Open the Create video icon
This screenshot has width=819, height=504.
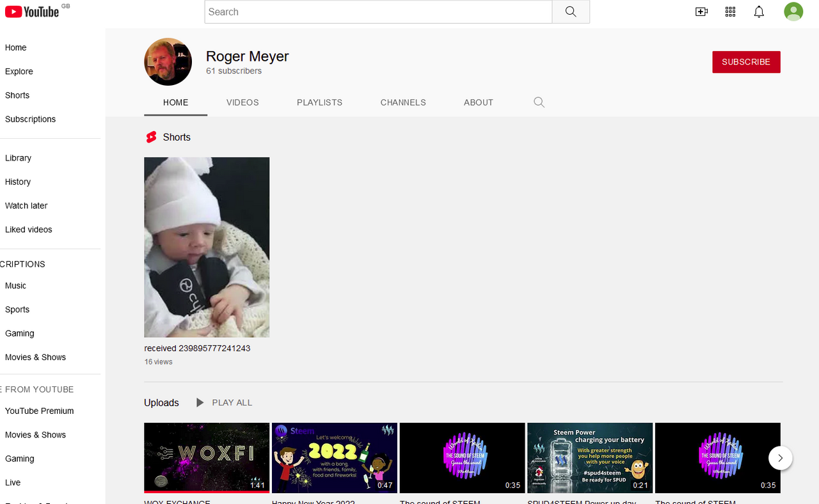pos(701,12)
